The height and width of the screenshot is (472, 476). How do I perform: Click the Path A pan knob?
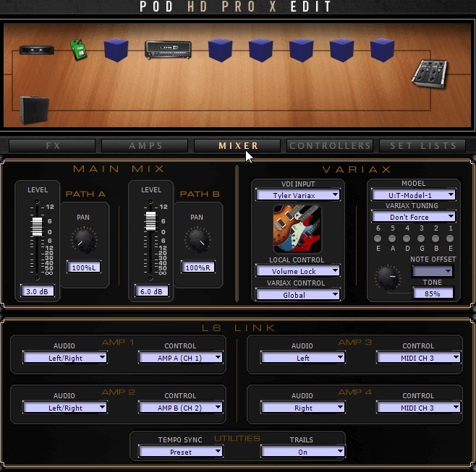(x=84, y=240)
